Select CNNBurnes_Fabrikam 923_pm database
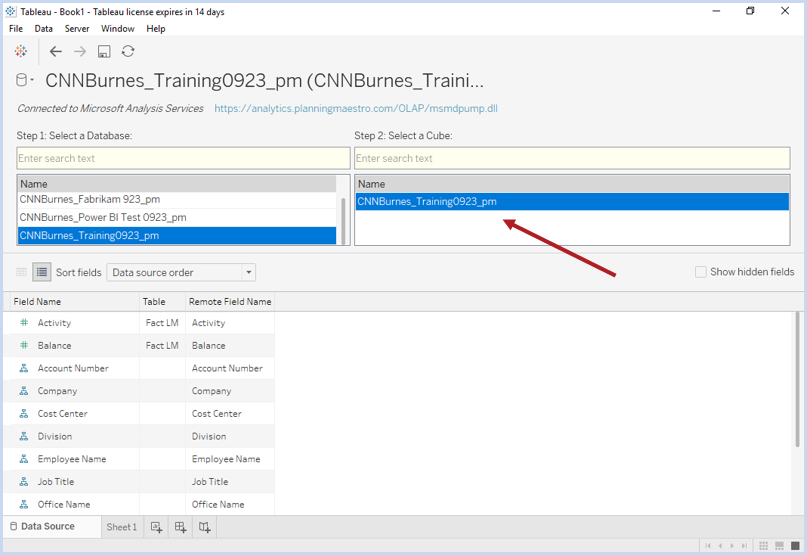 [177, 199]
